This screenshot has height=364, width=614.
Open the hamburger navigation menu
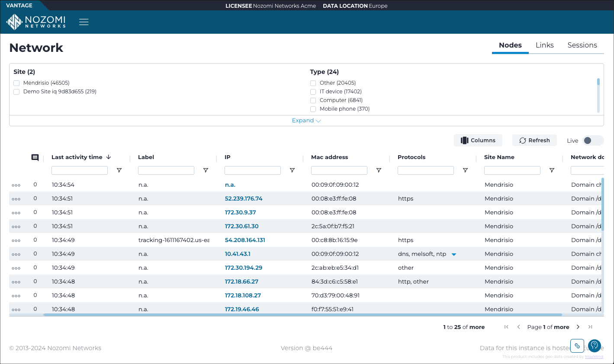[84, 22]
